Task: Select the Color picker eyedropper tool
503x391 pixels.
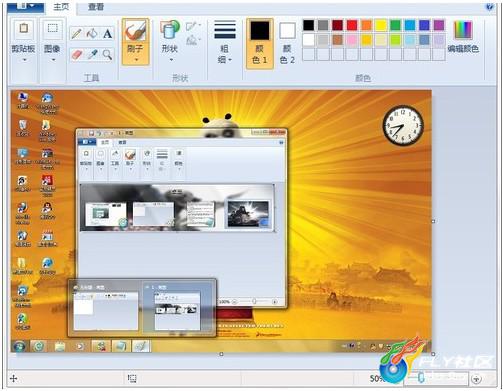Action: 92,54
